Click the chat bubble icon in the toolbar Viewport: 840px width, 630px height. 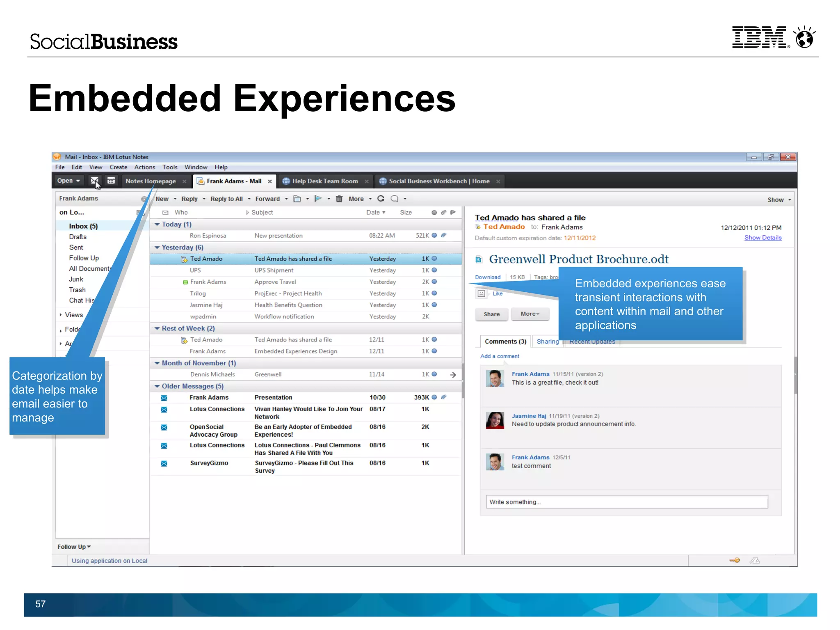point(395,199)
